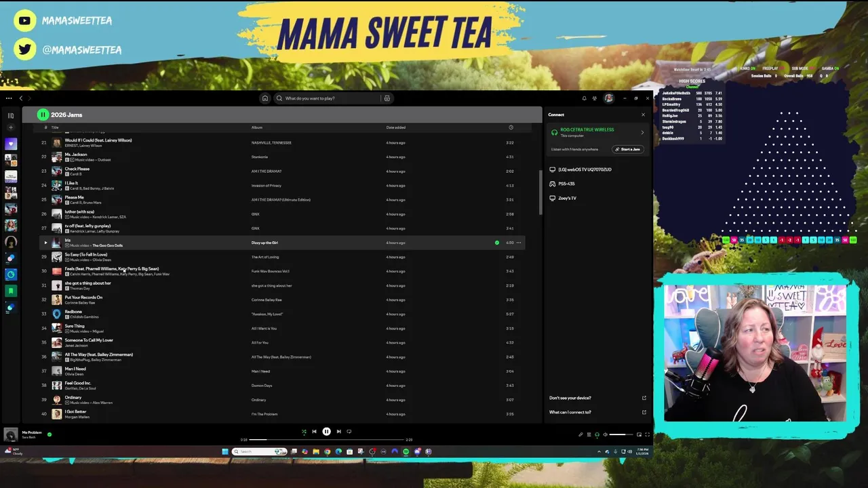Open the play queue icon

click(x=589, y=434)
